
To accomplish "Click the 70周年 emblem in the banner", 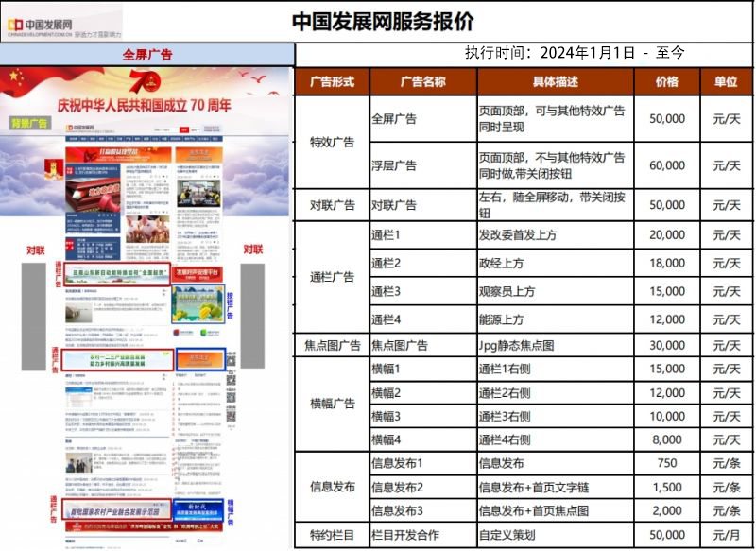I will (145, 81).
